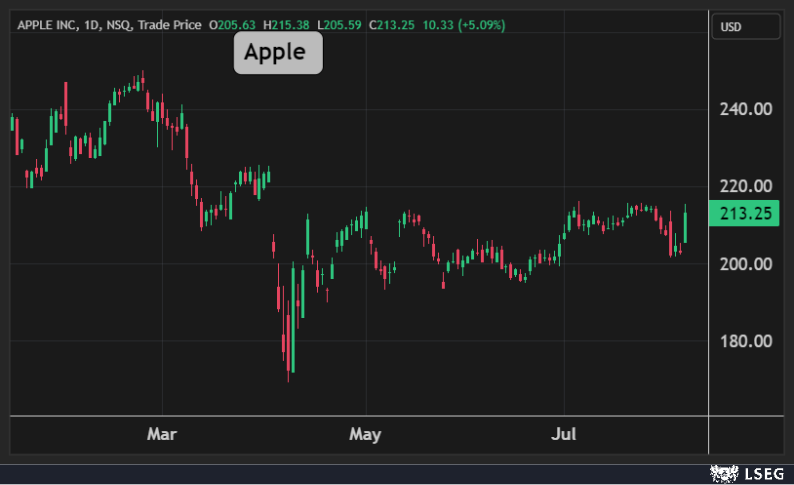Click the Trade Price text in header
The image size is (794, 485).
(x=169, y=23)
